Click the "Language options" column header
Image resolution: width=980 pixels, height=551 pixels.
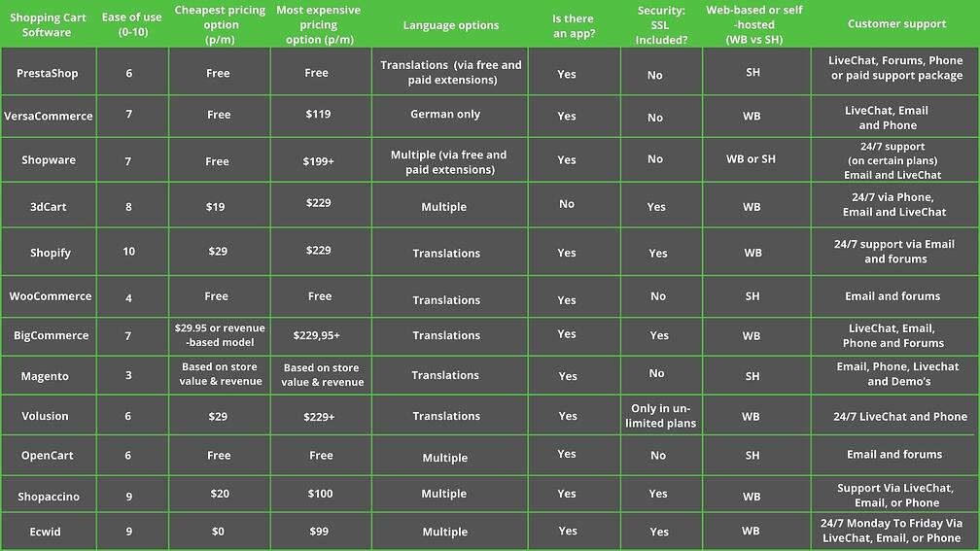pos(450,25)
